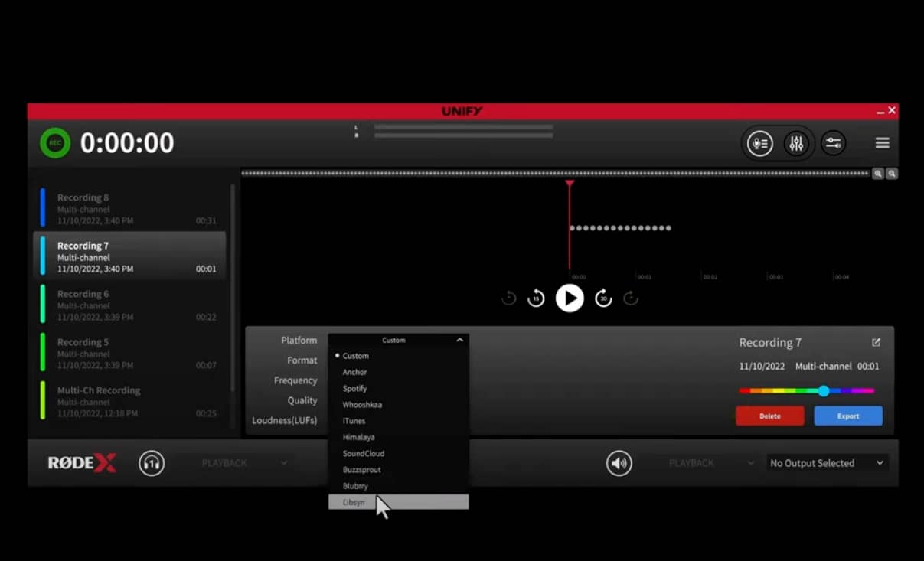Open the microphone recordings list view
The image size is (924, 561).
[x=759, y=143]
